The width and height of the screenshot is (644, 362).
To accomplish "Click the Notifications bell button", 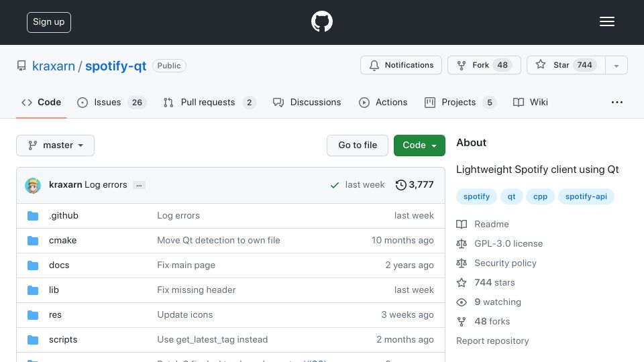I will coord(401,65).
